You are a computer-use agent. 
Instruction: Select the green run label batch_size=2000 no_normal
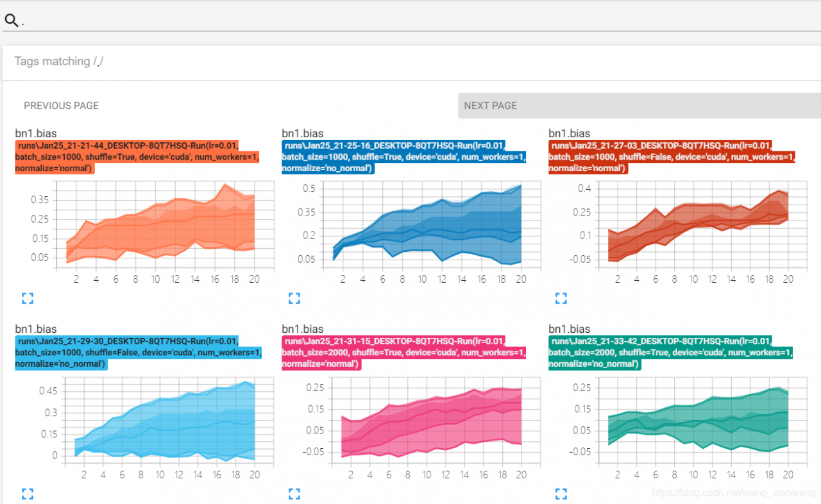[671, 353]
